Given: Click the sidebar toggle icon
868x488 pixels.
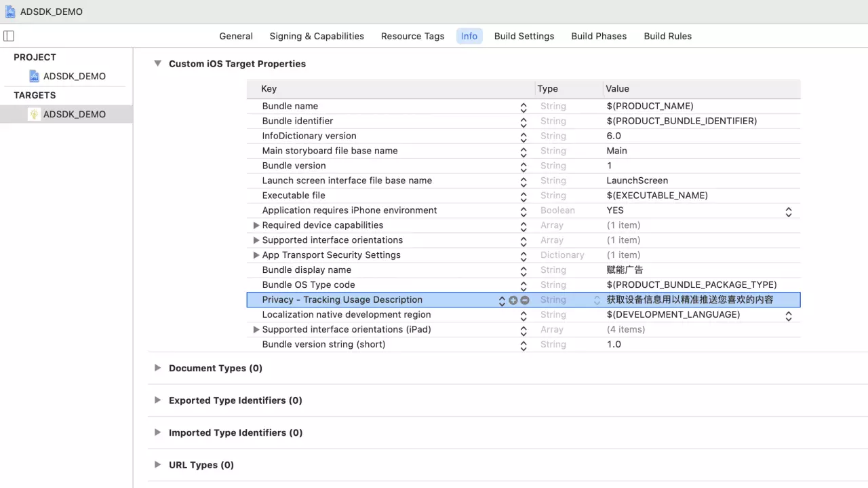Looking at the screenshot, I should click(x=9, y=36).
